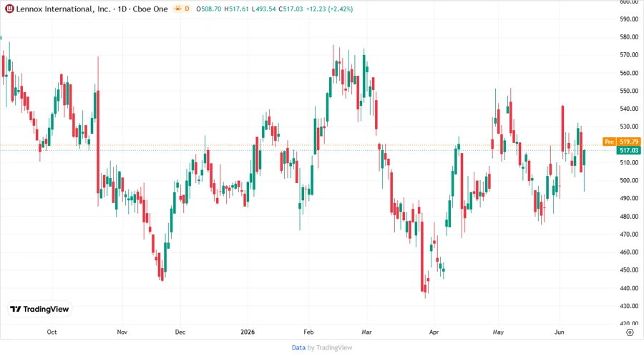
Task: Click the 570.00 price axis label
Action: (x=629, y=54)
